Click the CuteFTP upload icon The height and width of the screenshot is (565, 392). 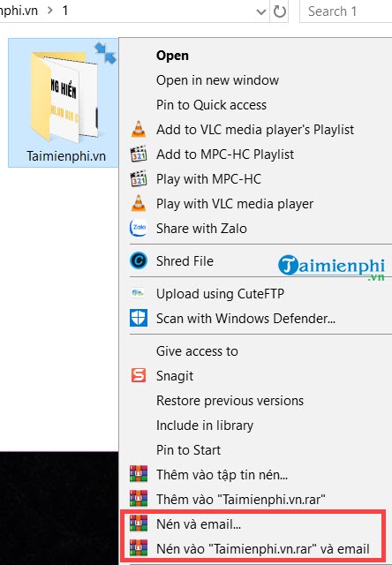point(139,293)
